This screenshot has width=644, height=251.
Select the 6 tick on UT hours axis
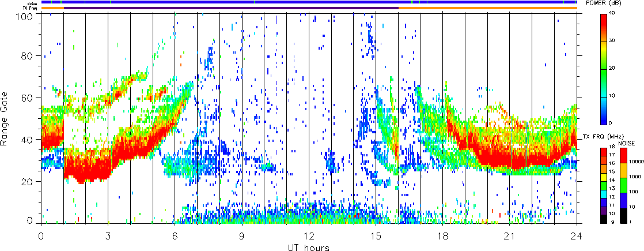[175, 236]
